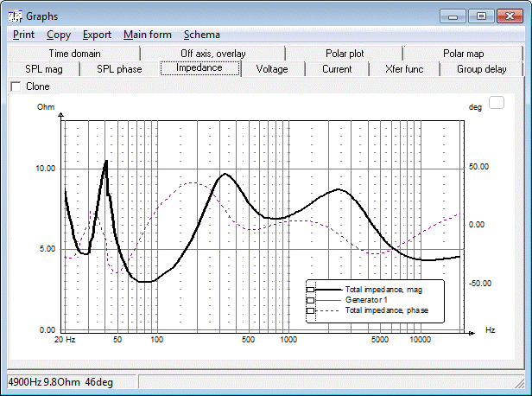
Task: Switch to the Polar plot tab
Action: pos(345,54)
